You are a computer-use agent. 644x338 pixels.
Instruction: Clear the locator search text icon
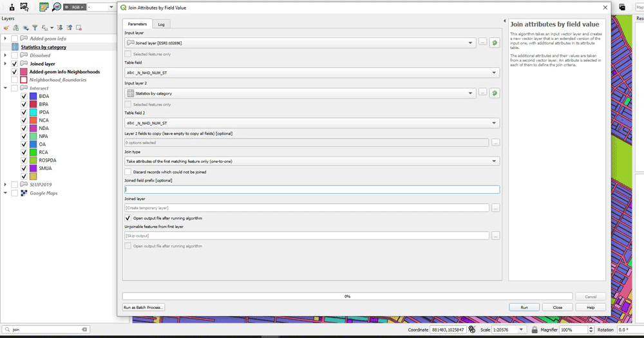point(84,330)
